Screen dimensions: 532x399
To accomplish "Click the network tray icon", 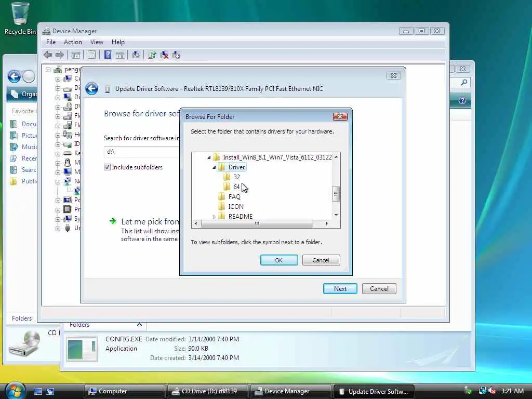I will tap(482, 391).
